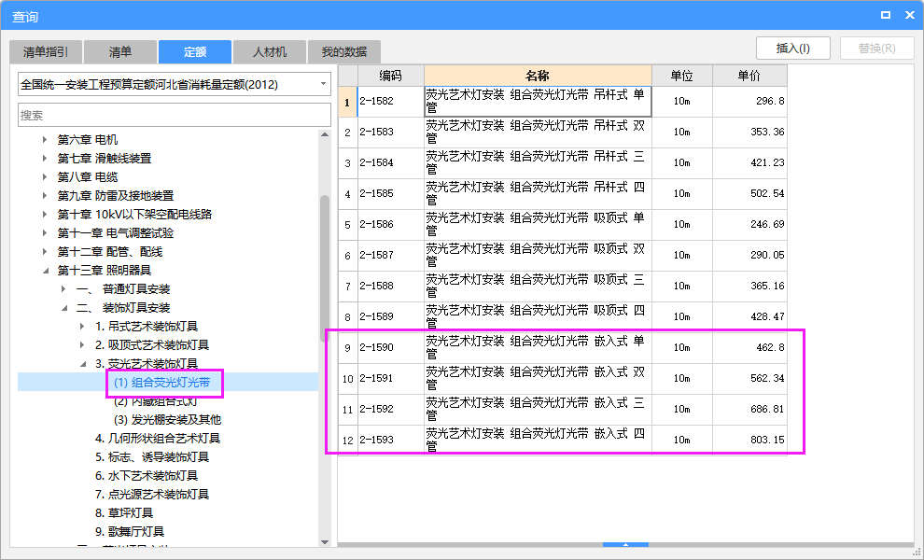Select row with code 2-1591
Viewport: 924px width, 560px height.
[563, 378]
